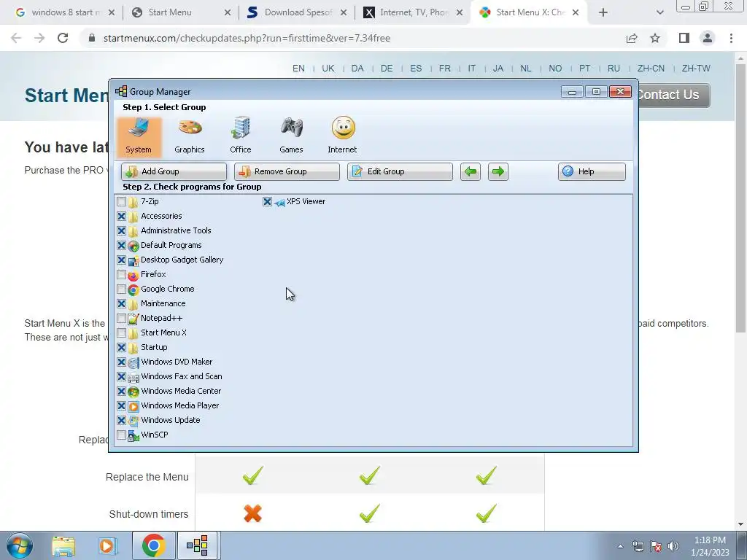Bookmark this page with the star icon
Image resolution: width=747 pixels, height=560 pixels.
coord(655,38)
